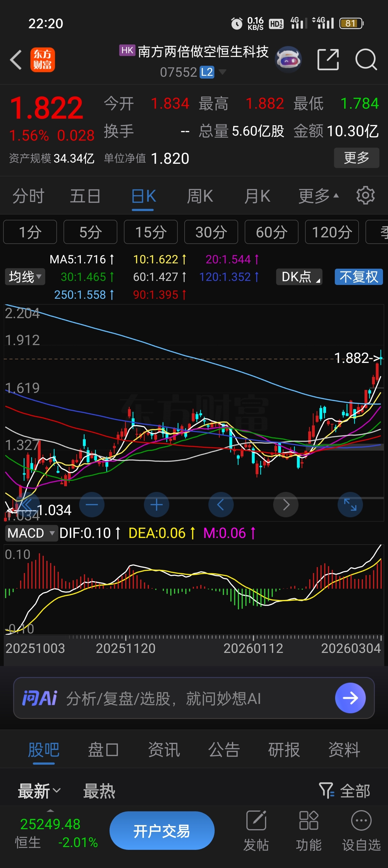Viewport: 388px width, 868px height.
Task: Open the 研报 tab
Action: tap(284, 750)
